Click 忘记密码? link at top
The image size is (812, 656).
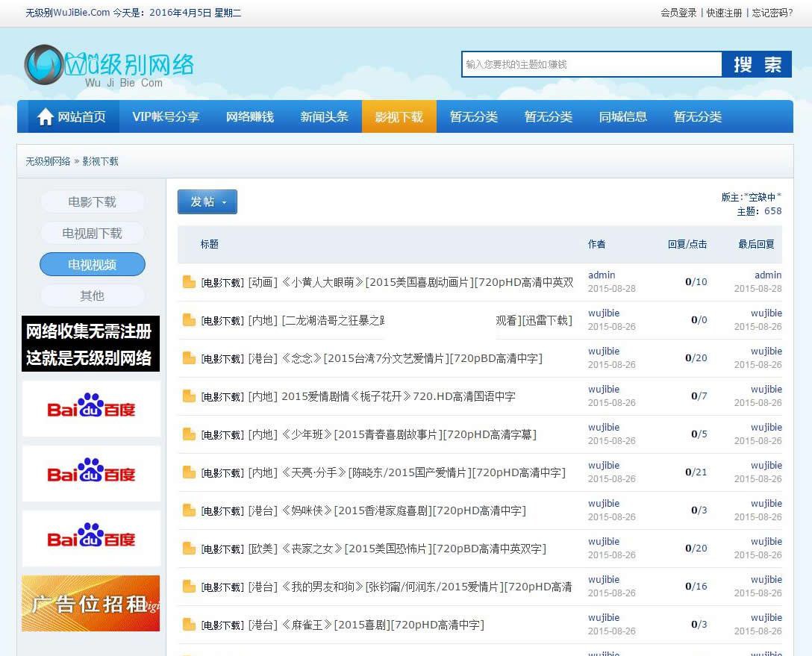[772, 13]
